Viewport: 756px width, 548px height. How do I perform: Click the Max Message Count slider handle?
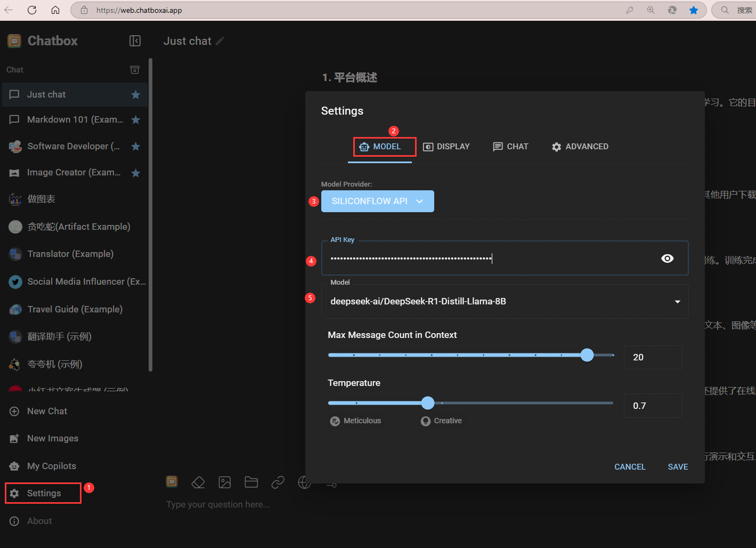pos(587,355)
